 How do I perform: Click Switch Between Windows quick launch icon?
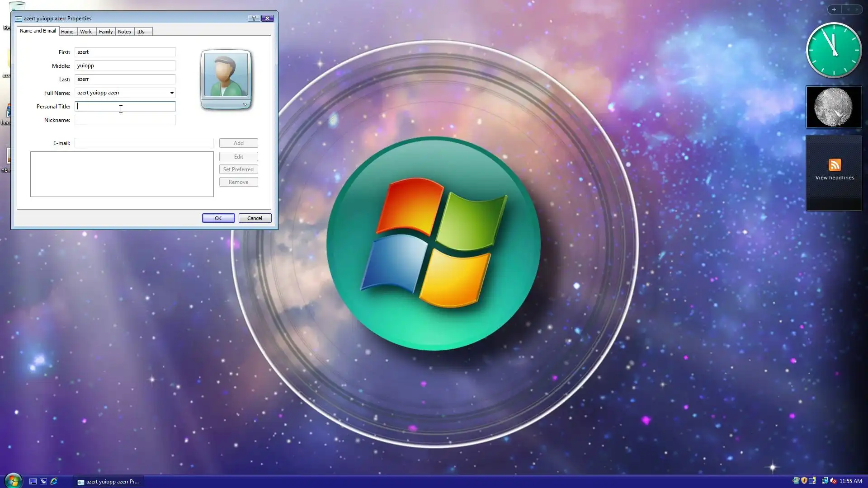(43, 482)
